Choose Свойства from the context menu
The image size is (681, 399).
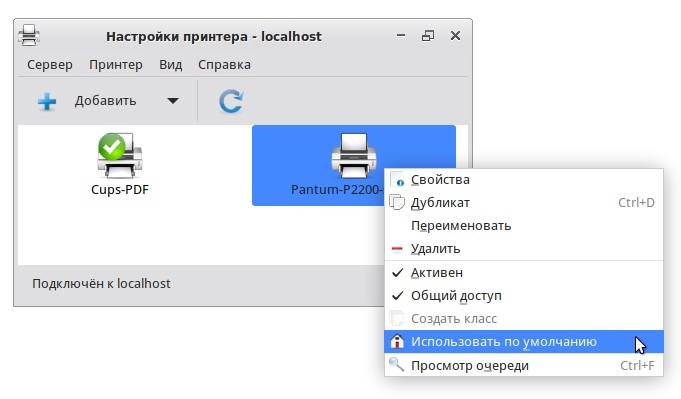coord(524,180)
